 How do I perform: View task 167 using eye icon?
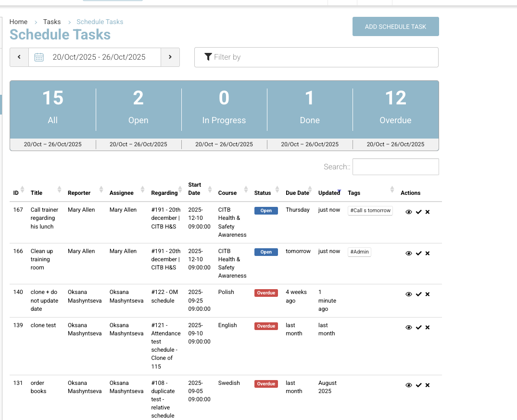[409, 212]
